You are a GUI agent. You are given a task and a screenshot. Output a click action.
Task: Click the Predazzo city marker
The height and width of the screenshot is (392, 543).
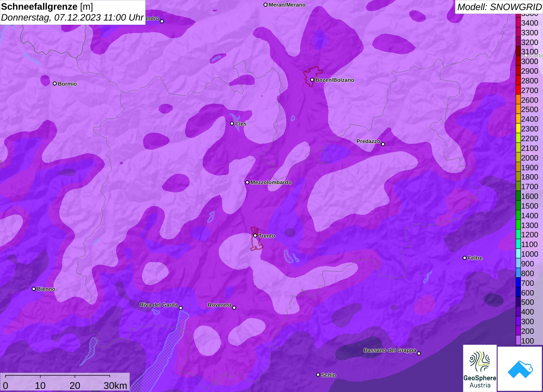pos(383,144)
